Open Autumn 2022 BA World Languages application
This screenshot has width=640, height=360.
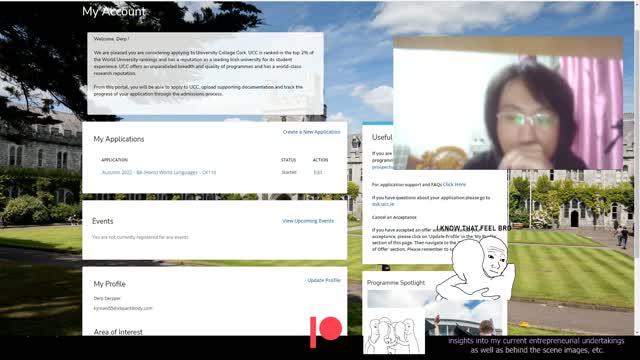pos(159,172)
